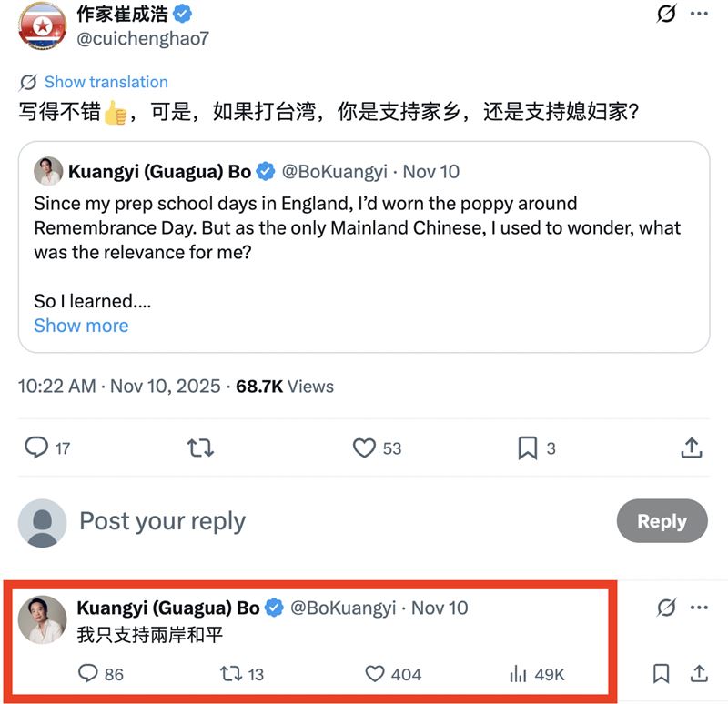This screenshot has width=728, height=704.
Task: Share the main post via upload icon
Action: 692,448
